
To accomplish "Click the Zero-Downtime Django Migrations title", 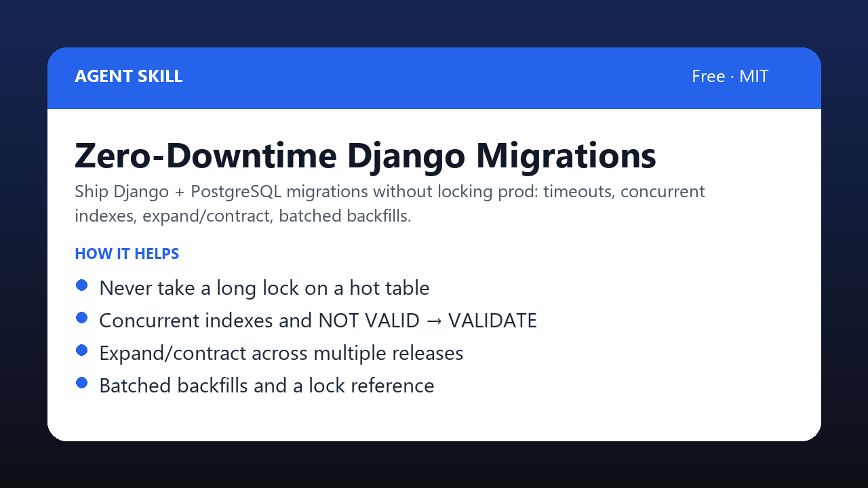I will coord(366,157).
